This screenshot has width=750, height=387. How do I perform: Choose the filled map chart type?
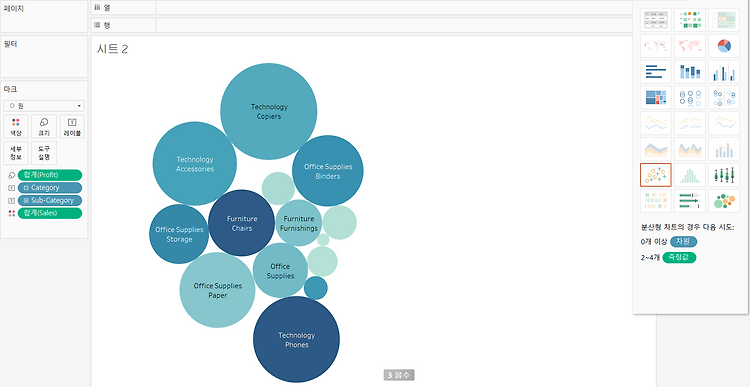(690, 45)
